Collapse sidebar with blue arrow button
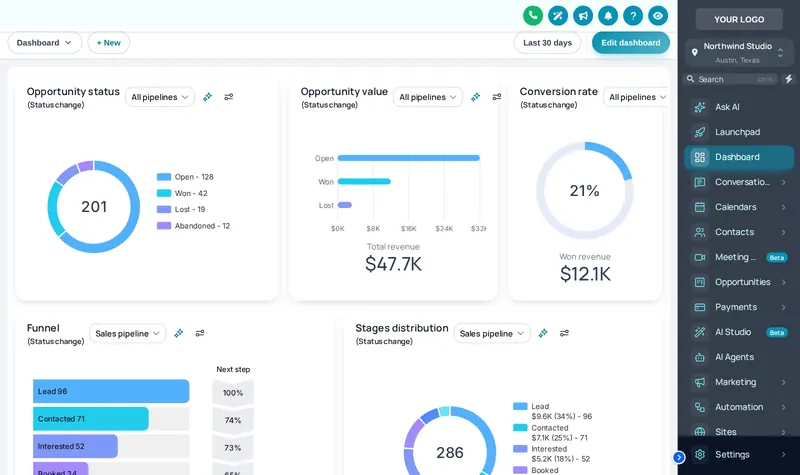Screen dimensions: 800x475 tap(679, 458)
